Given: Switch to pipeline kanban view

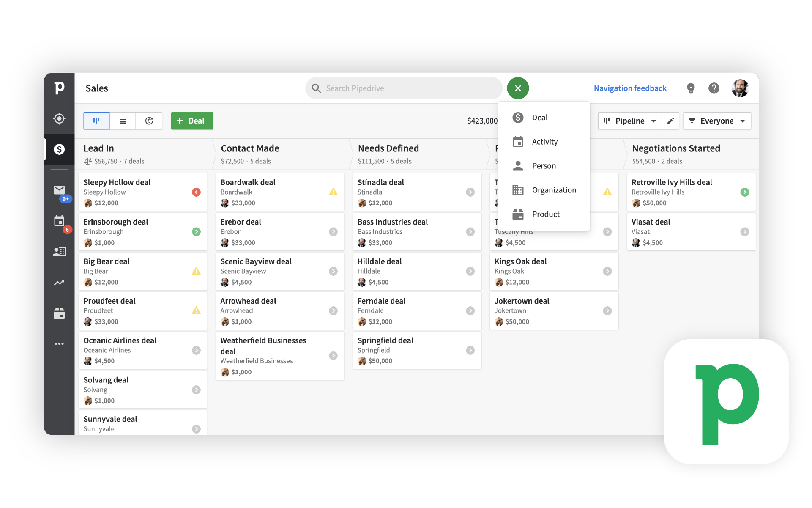Looking at the screenshot, I should point(96,121).
